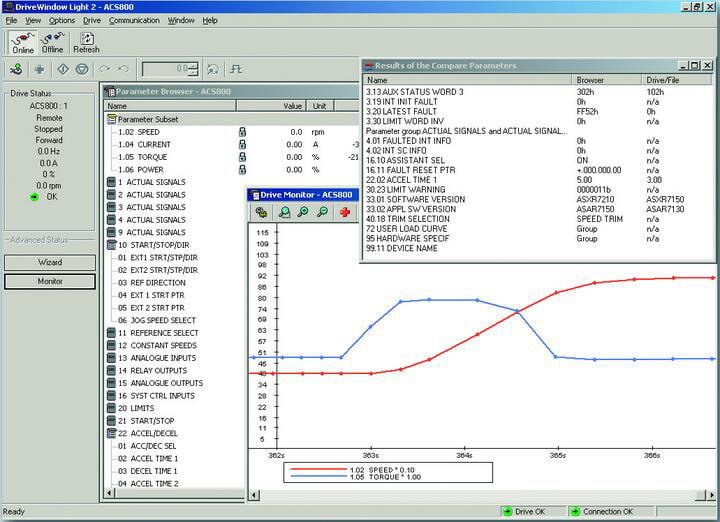Collapse group 10 START/STOP/DIR
Image resolution: width=720 pixels, height=522 pixels.
click(x=111, y=245)
